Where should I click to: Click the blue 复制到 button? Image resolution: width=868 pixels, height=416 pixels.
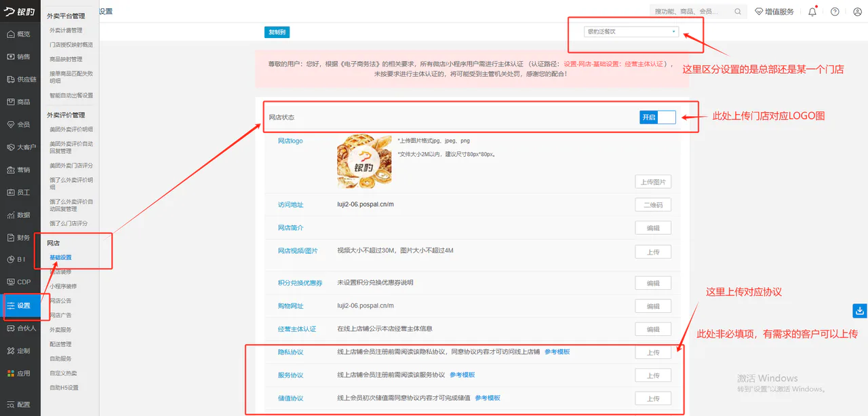click(277, 32)
